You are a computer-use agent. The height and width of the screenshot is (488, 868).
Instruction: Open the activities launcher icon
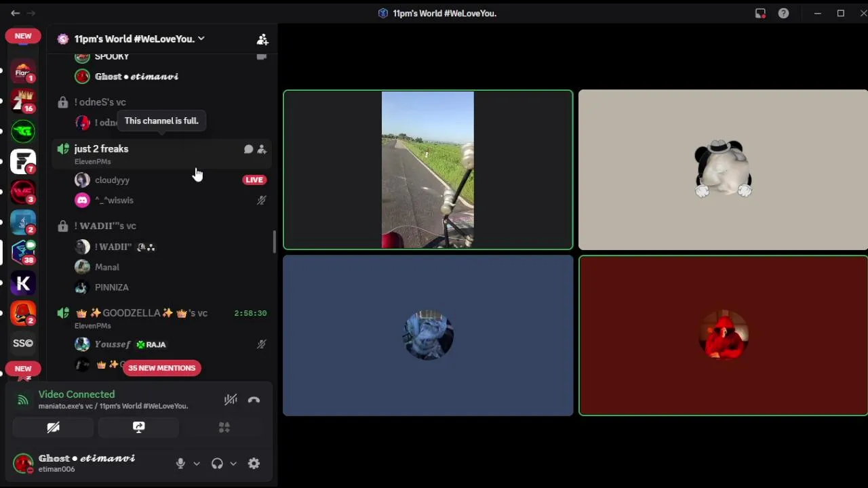(x=224, y=427)
